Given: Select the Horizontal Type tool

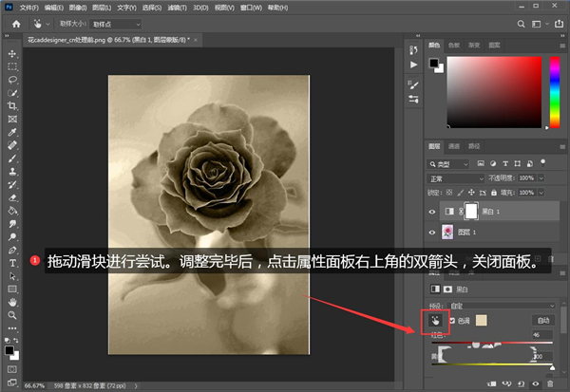Looking at the screenshot, I should (x=12, y=262).
